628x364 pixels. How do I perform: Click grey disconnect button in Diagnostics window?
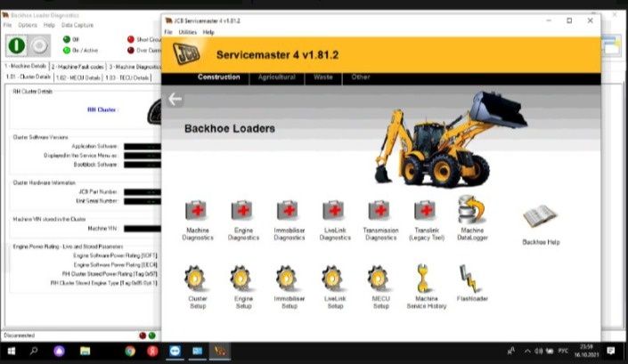(x=39, y=45)
